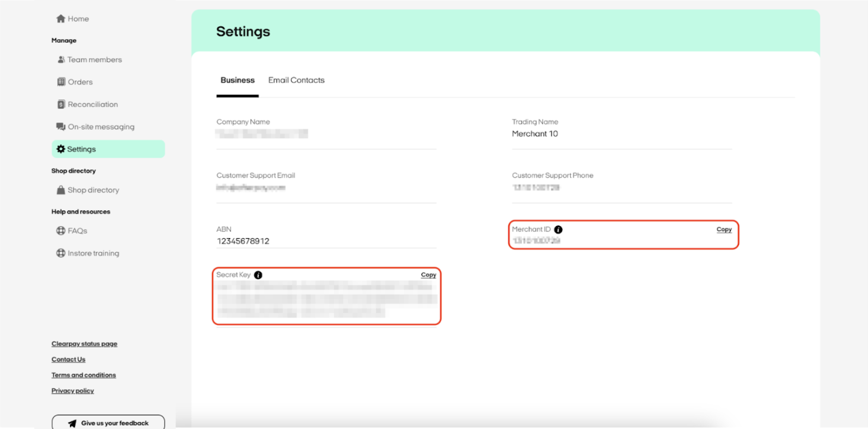Click the blurred Customer Support Phone value
This screenshot has height=429, width=868.
click(x=536, y=188)
